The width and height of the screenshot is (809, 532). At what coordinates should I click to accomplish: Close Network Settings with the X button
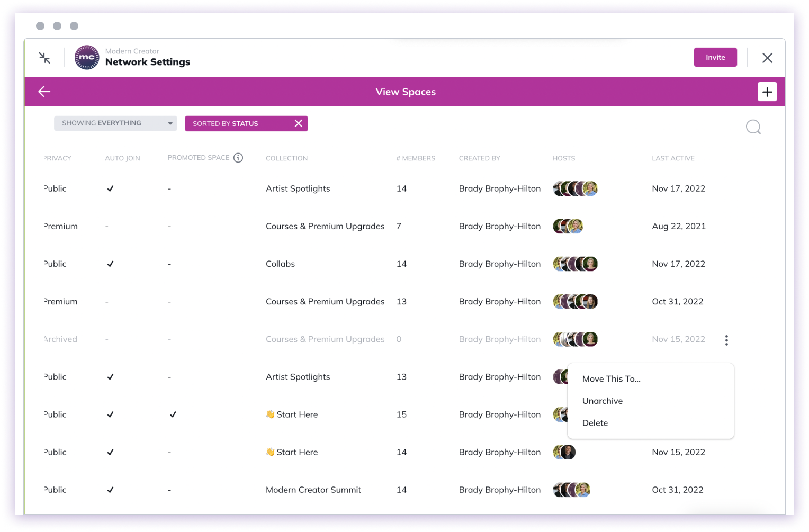point(767,57)
